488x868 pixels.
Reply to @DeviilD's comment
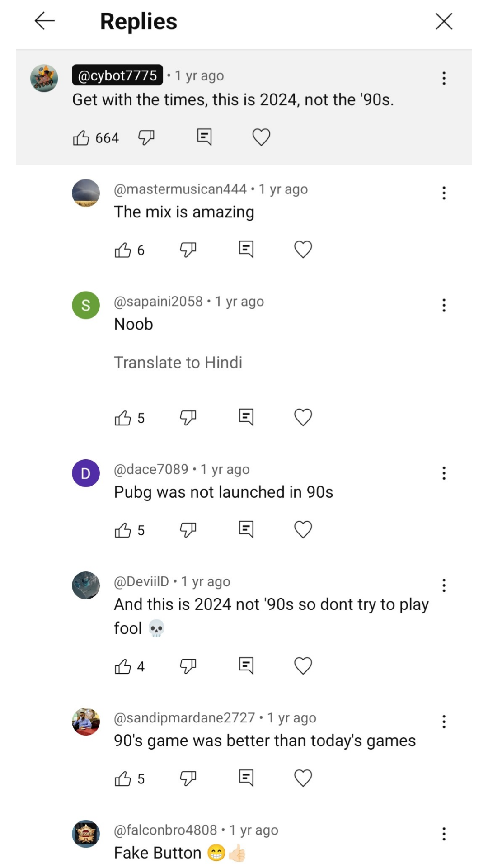point(246,665)
